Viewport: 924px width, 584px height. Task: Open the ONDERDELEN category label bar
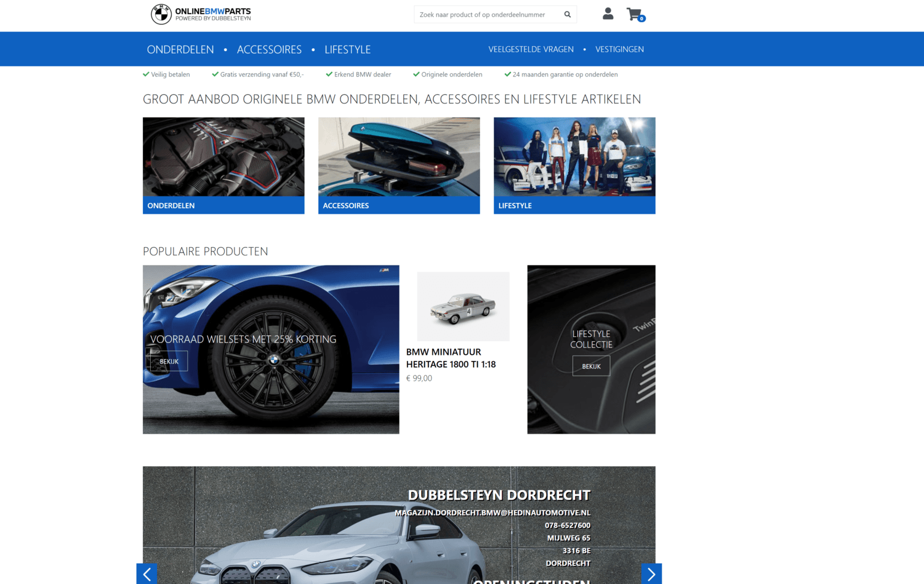[223, 205]
